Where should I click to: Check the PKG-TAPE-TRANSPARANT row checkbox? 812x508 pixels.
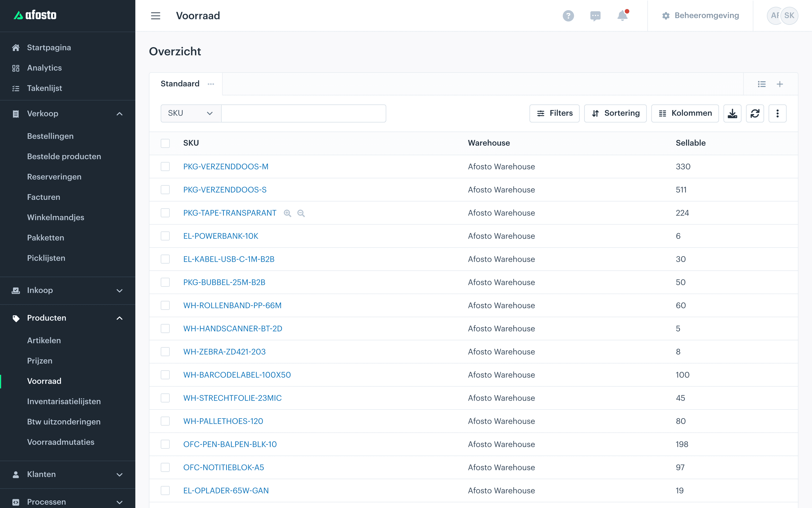(165, 213)
